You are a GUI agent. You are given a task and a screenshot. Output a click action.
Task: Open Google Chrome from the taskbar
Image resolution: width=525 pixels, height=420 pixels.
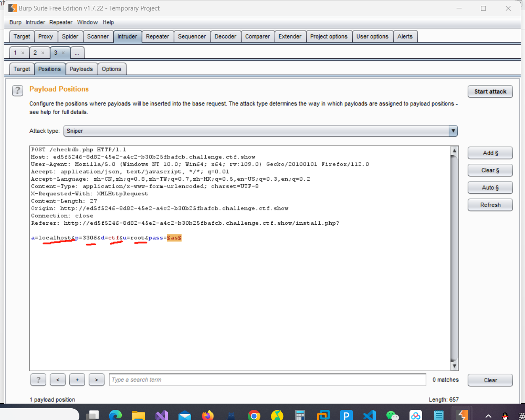254,415
